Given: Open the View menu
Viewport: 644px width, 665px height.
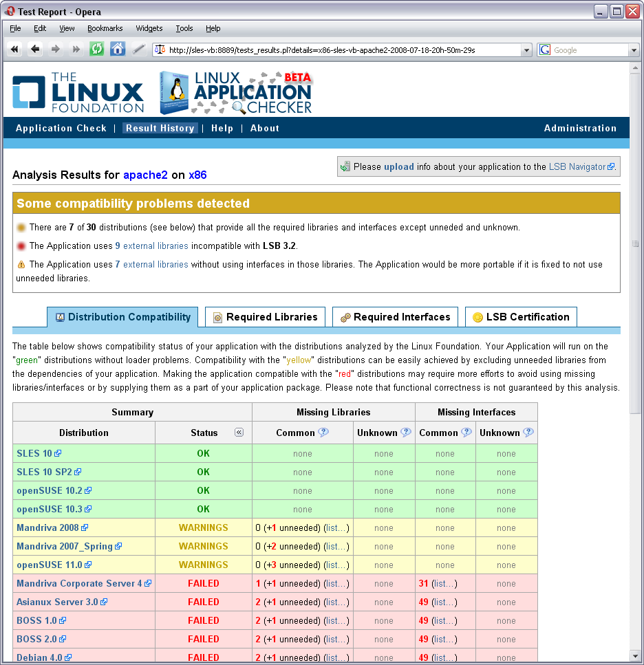Looking at the screenshot, I should [67, 28].
